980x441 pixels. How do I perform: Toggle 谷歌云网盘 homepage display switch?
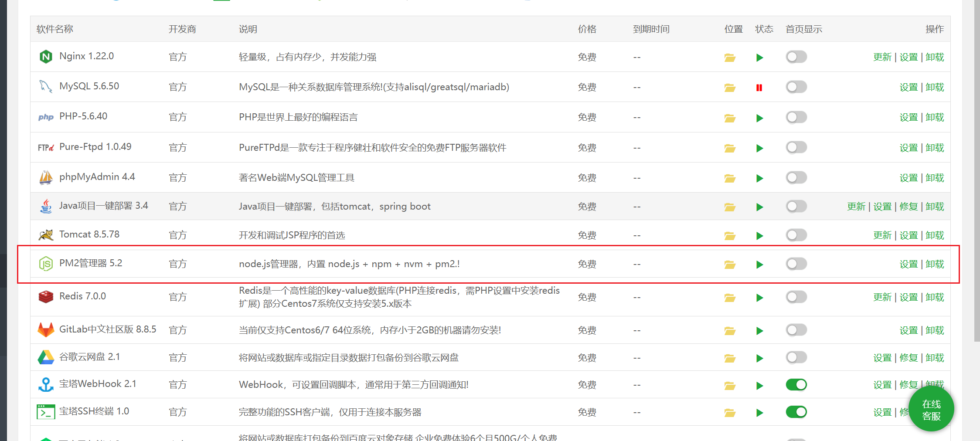(796, 357)
